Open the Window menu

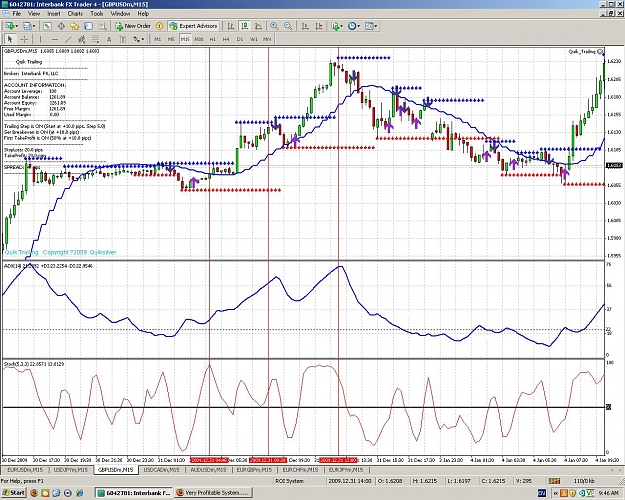pyautogui.click(x=120, y=14)
